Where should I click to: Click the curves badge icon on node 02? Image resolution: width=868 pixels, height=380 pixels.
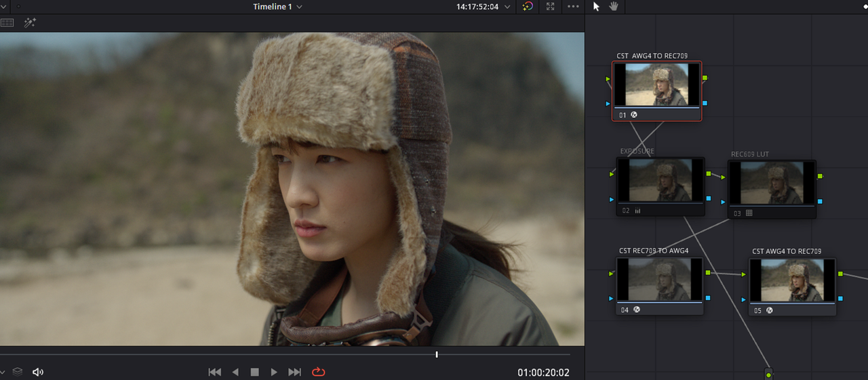point(638,211)
